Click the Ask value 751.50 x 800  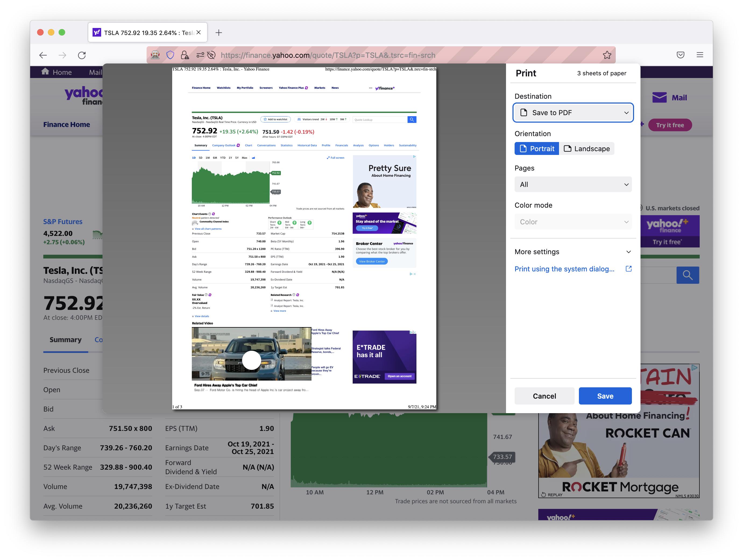130,428
